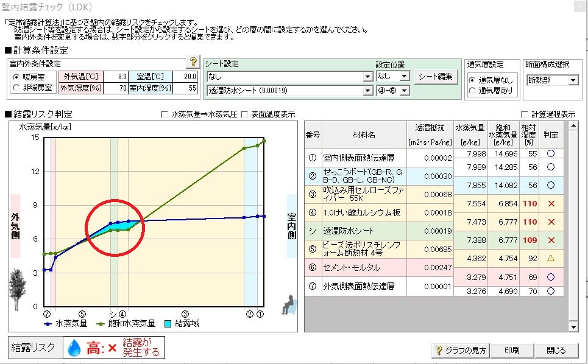
Task: Click the table scrollbar up arrow
Action: 573,126
